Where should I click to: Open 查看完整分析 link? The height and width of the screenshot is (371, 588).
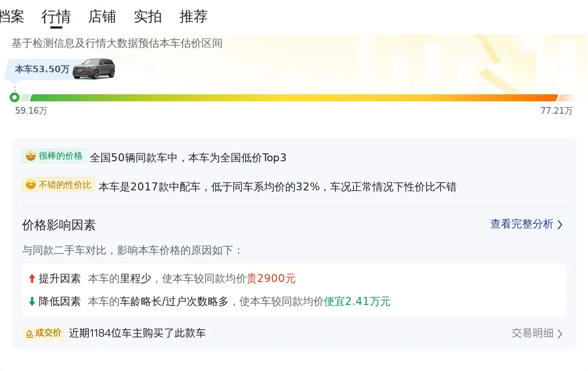522,224
